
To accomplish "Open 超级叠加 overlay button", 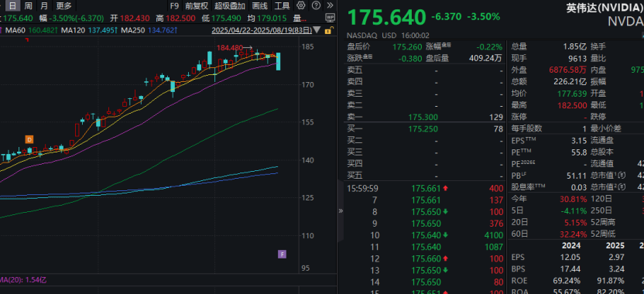I will pyautogui.click(x=230, y=5).
